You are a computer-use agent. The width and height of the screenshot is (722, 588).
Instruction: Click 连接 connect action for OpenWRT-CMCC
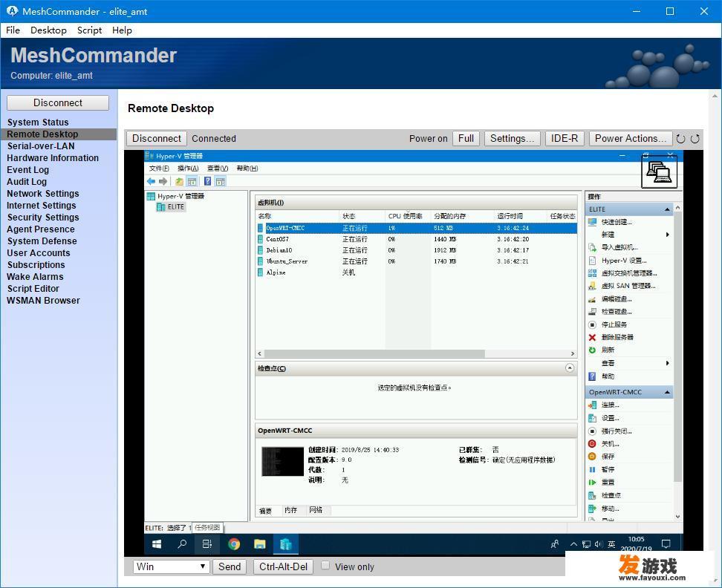tap(610, 405)
